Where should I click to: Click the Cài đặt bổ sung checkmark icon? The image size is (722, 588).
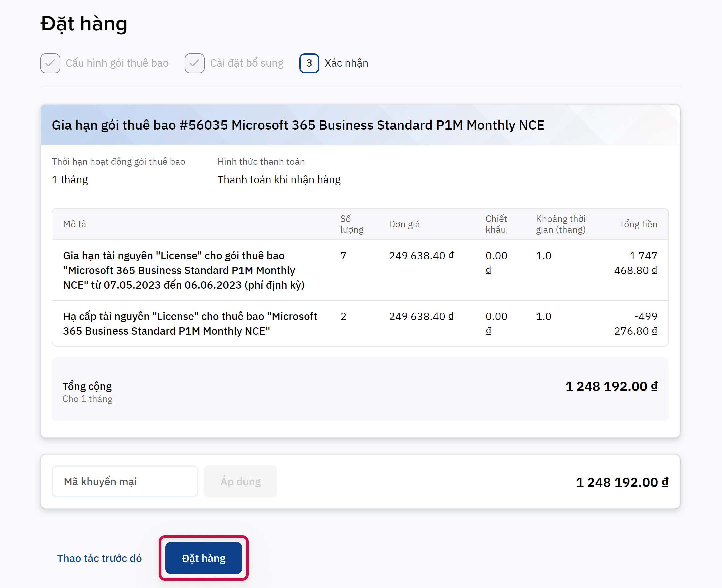[x=194, y=63]
